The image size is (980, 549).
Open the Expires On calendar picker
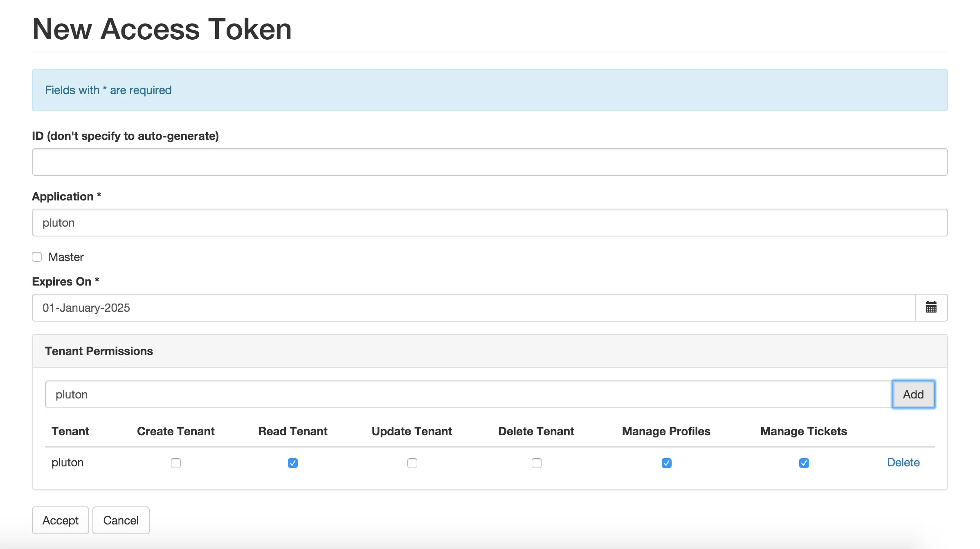pos(931,307)
